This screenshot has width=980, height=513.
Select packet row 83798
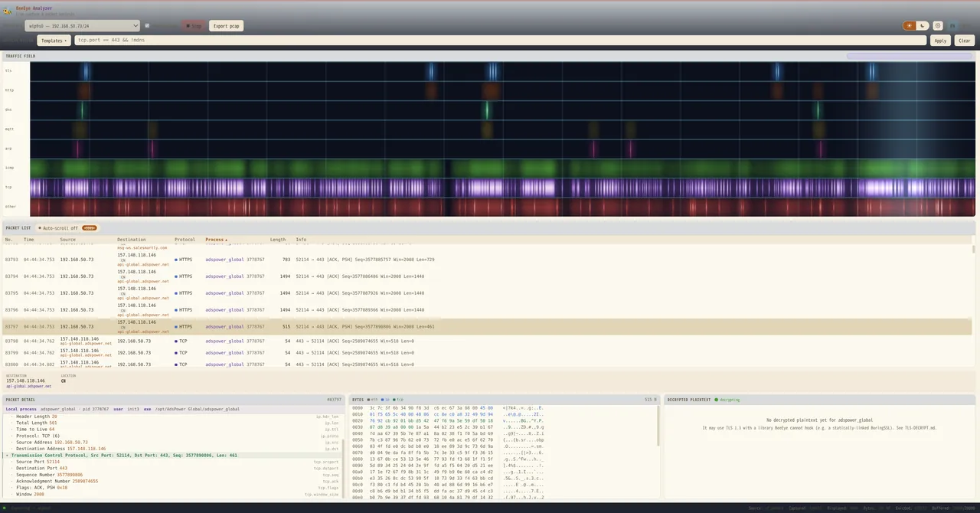[487, 341]
